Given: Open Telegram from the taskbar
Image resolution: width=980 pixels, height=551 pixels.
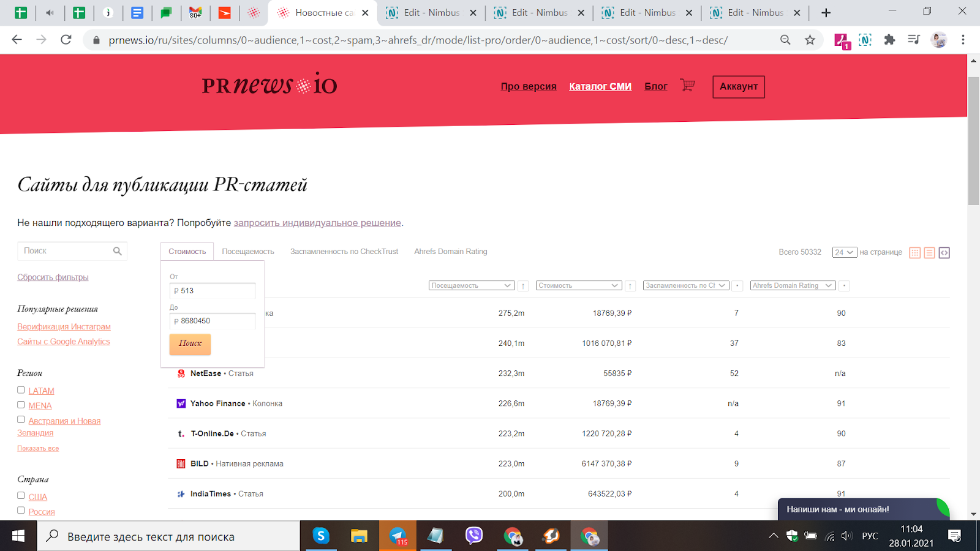Looking at the screenshot, I should [398, 536].
